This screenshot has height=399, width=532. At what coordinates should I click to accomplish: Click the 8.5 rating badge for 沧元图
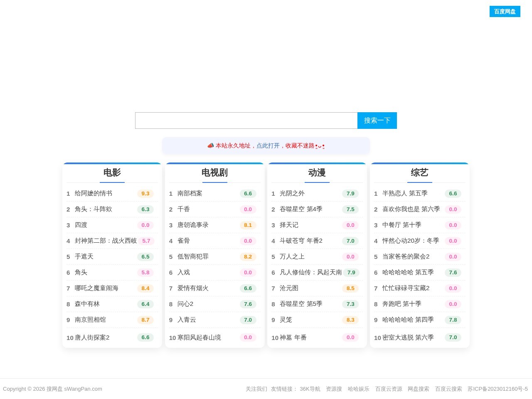click(350, 288)
